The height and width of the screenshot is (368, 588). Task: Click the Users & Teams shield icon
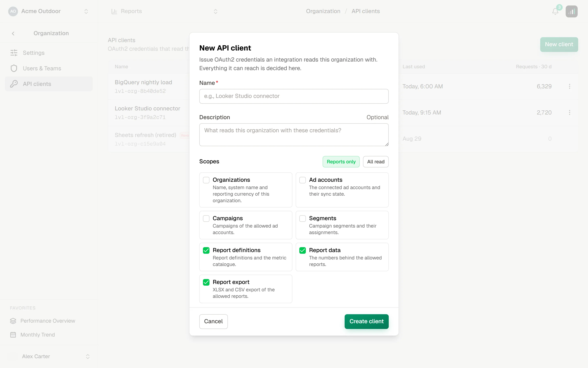click(14, 68)
